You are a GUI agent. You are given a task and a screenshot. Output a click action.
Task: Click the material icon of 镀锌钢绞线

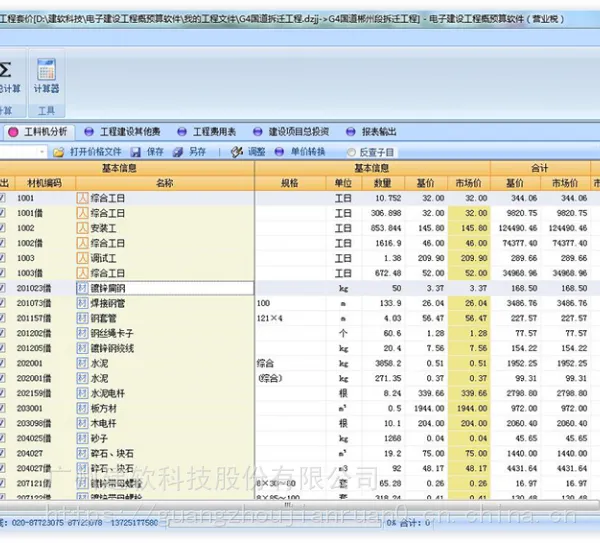tap(82, 348)
